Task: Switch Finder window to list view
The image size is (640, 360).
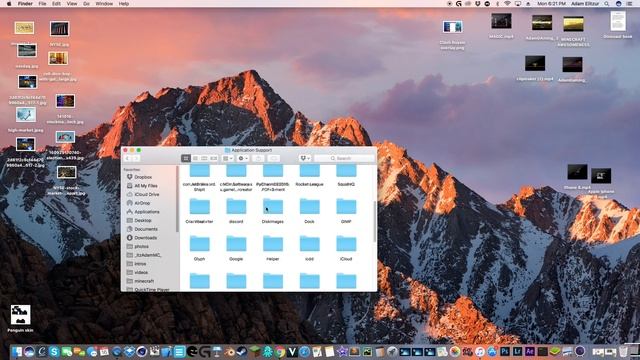Action: [195, 158]
